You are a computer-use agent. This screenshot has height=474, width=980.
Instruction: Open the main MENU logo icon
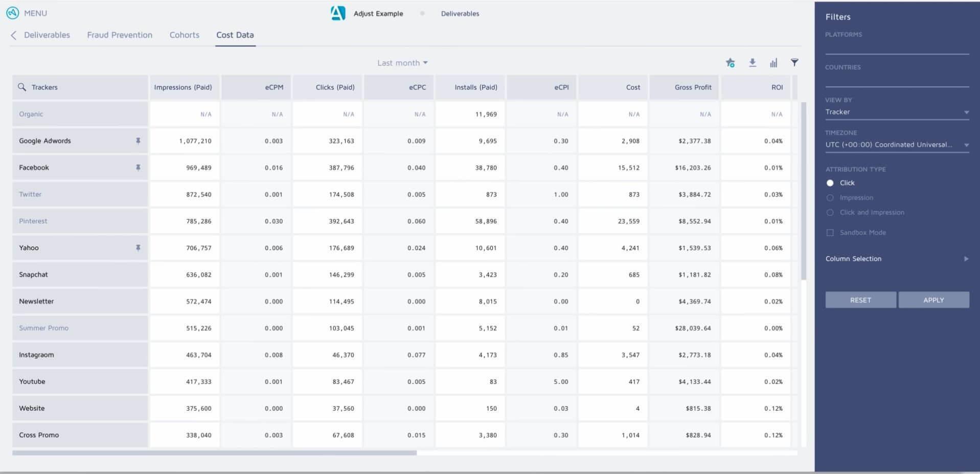point(12,13)
